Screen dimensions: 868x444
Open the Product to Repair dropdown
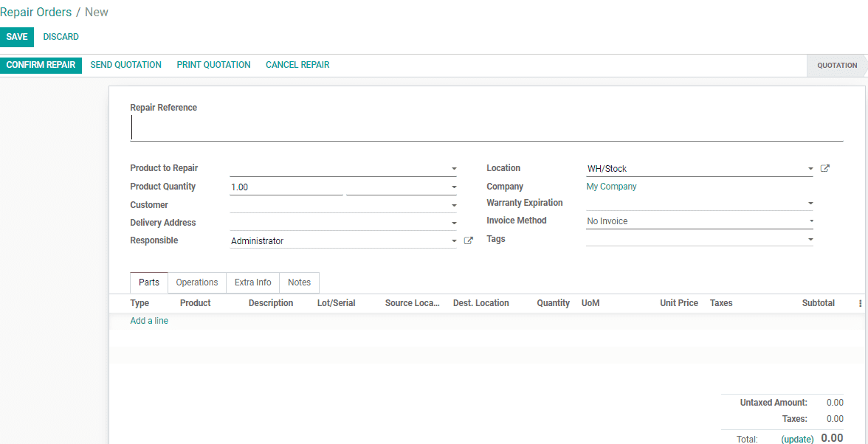point(453,168)
